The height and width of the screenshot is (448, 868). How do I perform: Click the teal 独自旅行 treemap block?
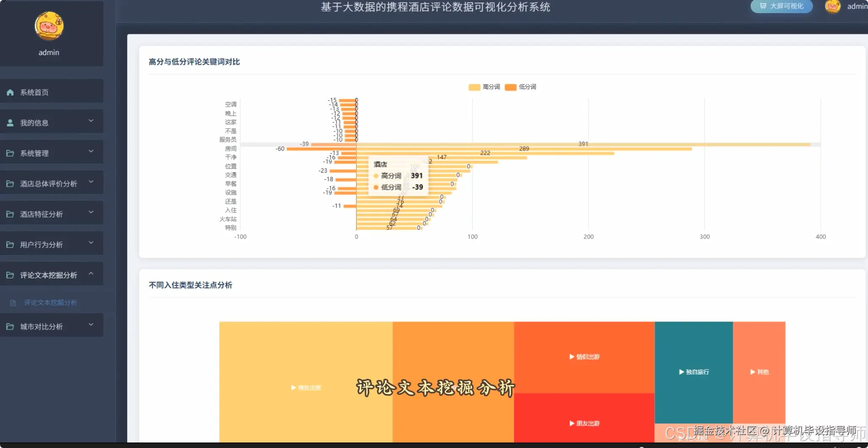(693, 372)
